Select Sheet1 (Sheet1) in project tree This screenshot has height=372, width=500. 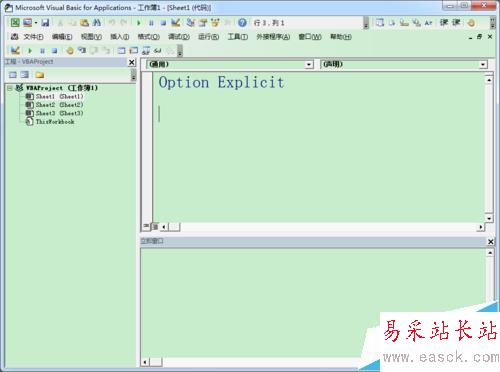point(55,96)
